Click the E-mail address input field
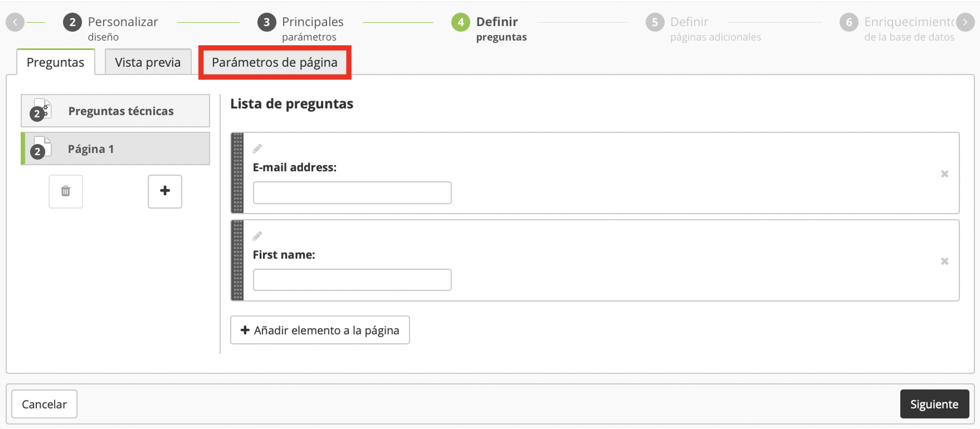Viewport: 980px width, 429px height. (352, 193)
